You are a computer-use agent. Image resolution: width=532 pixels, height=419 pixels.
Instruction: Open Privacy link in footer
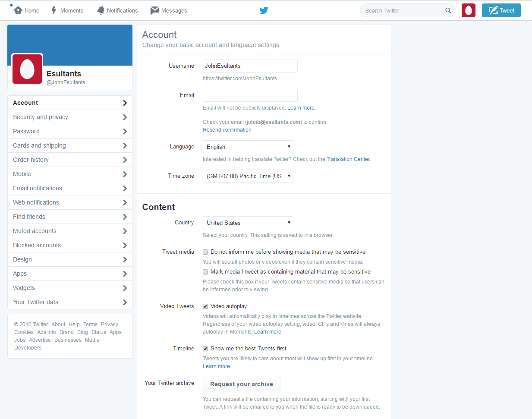[110, 324]
